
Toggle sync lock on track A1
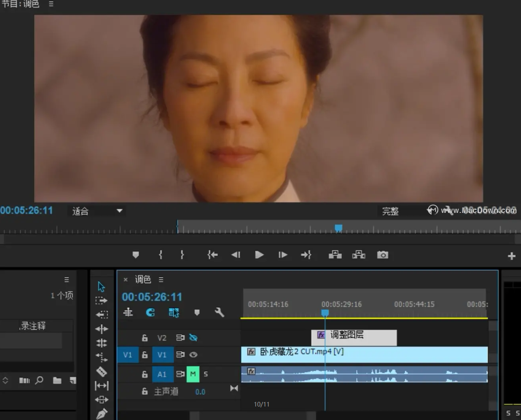tap(180, 374)
